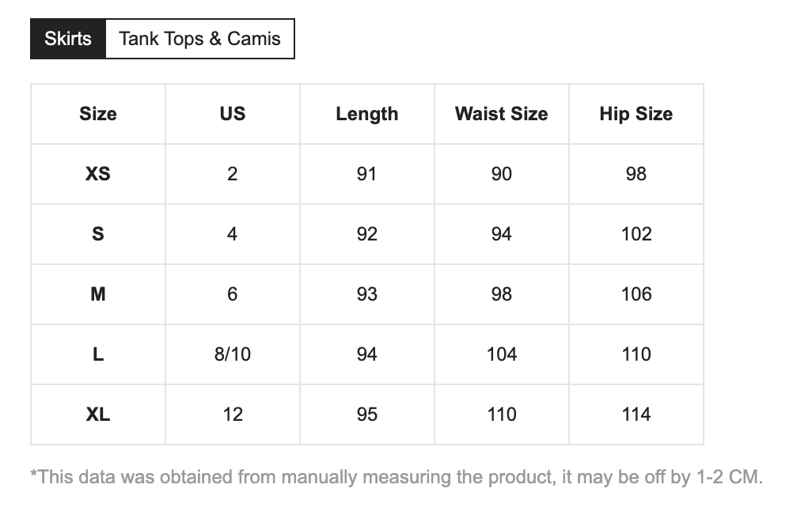Click the US size 12 cell
Screen dimensions: 812x511
233,414
